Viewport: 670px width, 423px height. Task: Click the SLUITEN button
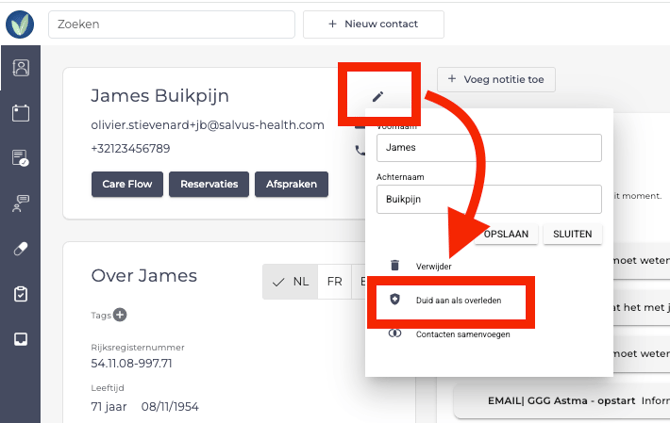point(573,234)
